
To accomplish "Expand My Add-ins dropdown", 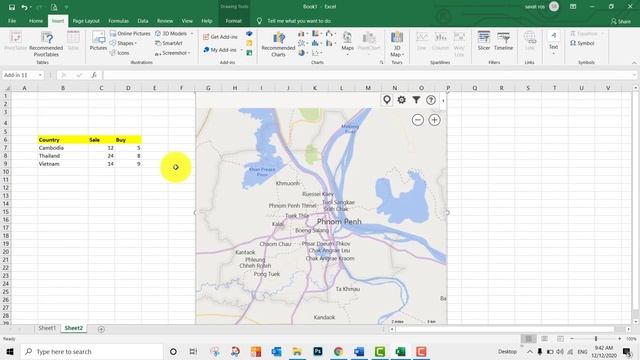I will [x=242, y=50].
